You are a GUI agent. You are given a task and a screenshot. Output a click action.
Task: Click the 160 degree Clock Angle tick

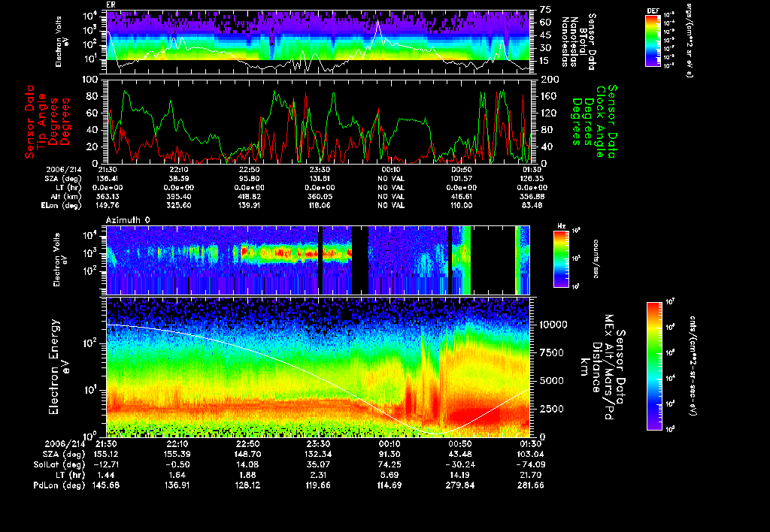pos(549,96)
